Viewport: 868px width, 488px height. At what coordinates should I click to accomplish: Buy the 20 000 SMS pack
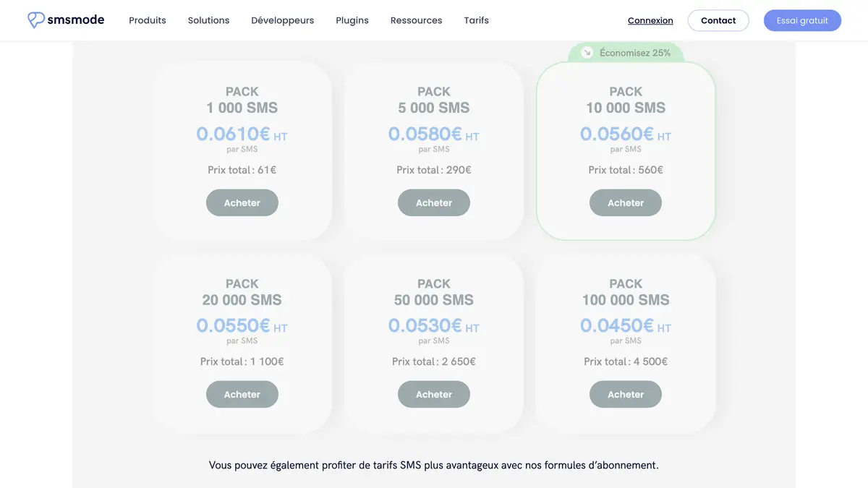[x=242, y=395]
